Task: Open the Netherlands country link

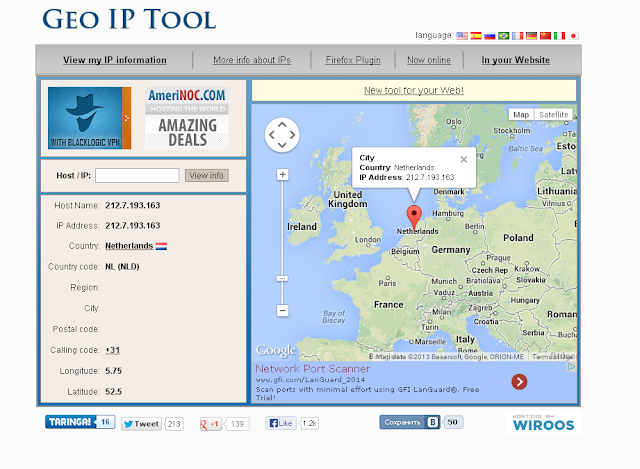Action: point(129,246)
